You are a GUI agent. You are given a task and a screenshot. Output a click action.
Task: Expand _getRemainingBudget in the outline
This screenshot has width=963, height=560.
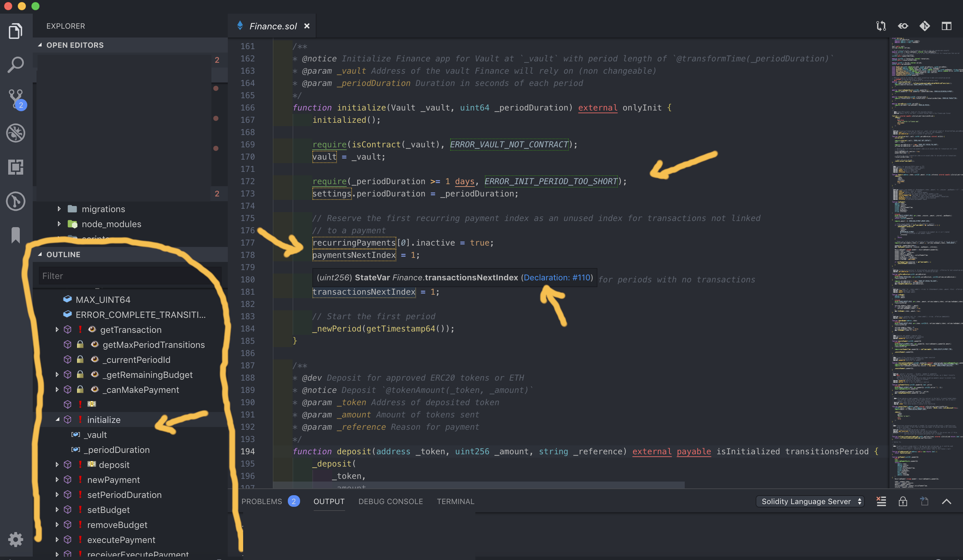(x=57, y=374)
